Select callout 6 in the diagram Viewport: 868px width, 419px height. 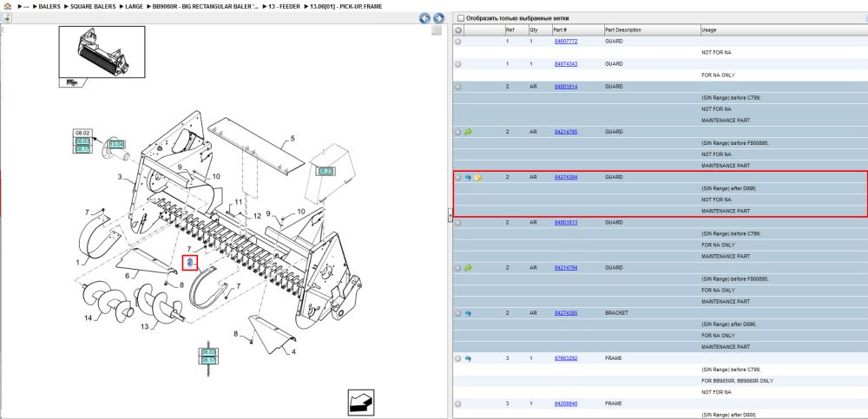pyautogui.click(x=127, y=276)
